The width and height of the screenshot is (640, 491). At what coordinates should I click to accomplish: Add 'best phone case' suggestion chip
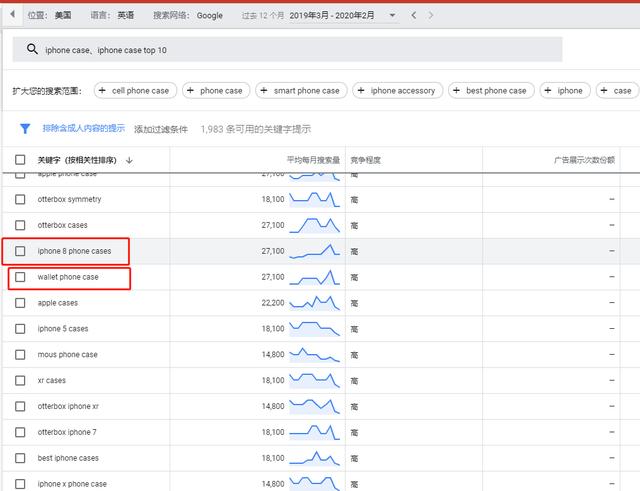[490, 91]
